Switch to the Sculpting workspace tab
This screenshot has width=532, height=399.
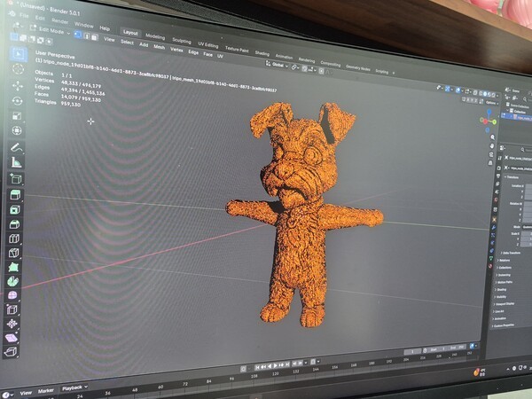181,42
